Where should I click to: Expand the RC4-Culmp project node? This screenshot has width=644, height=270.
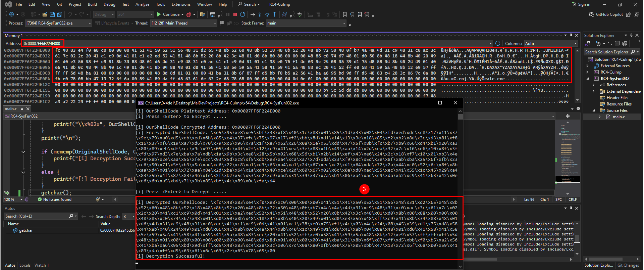(x=588, y=72)
